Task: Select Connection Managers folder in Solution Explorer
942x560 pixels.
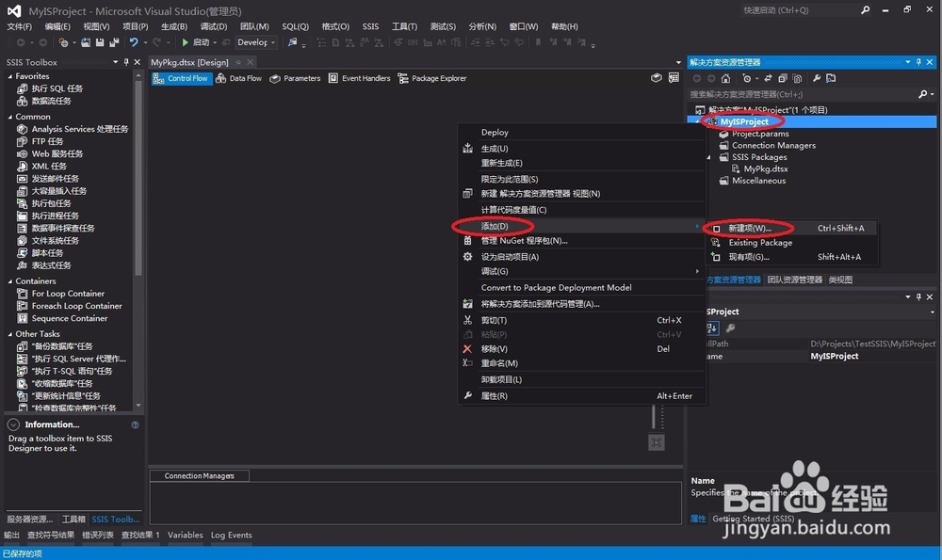Action: tap(773, 145)
